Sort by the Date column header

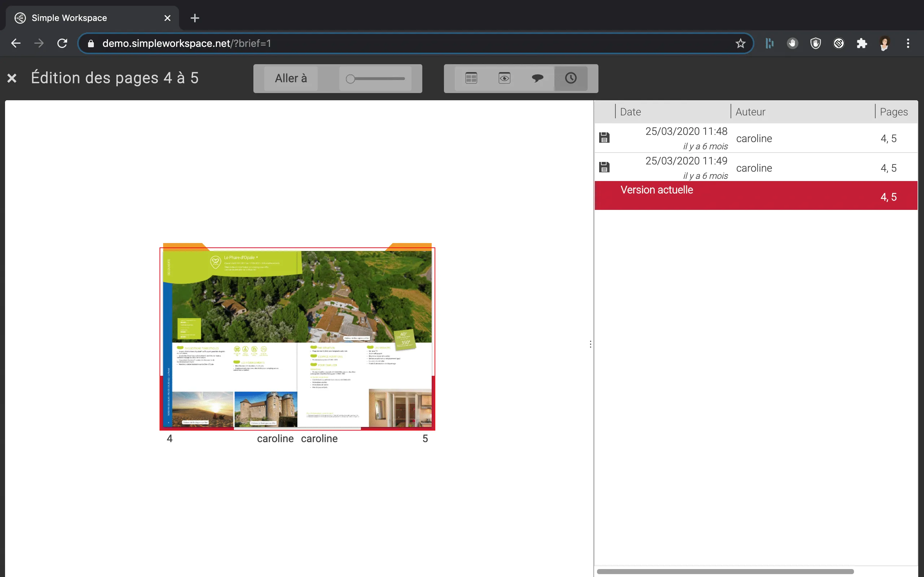[x=631, y=112]
